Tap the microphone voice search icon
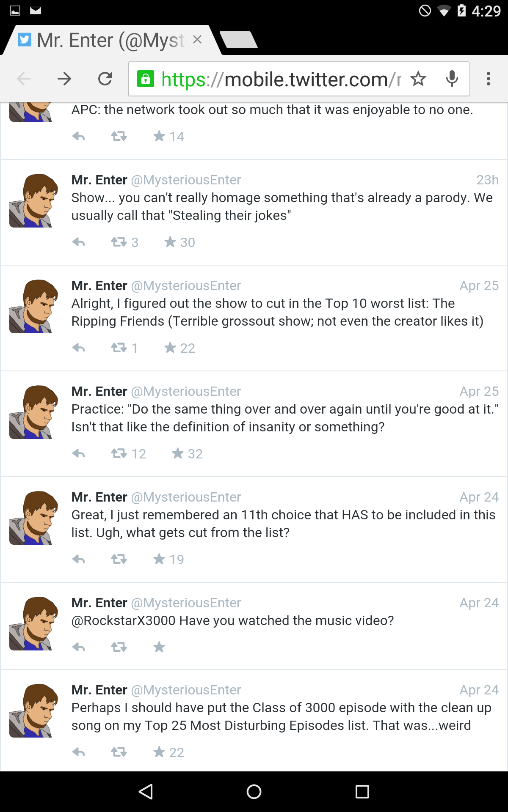Screen dimensions: 508x812 [x=452, y=79]
